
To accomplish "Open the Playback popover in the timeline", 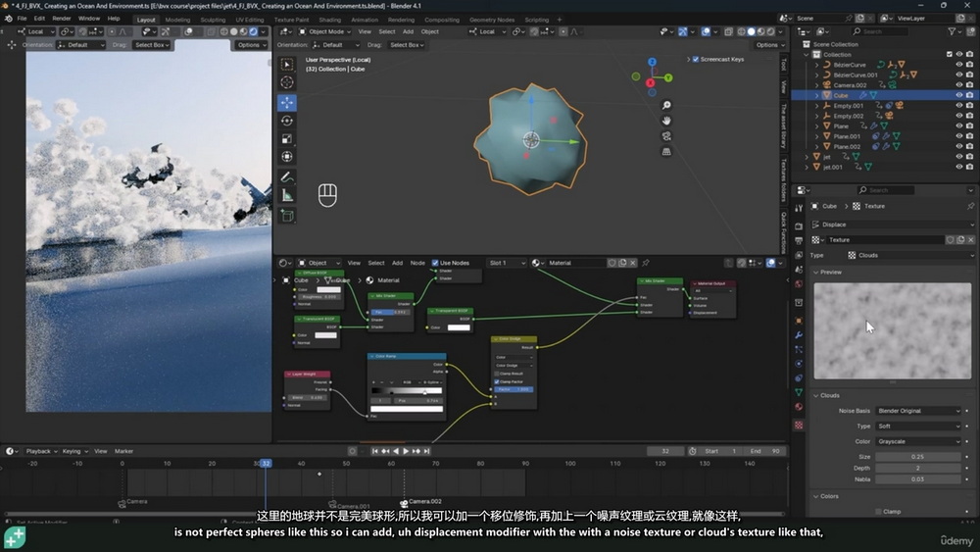I will coord(41,451).
